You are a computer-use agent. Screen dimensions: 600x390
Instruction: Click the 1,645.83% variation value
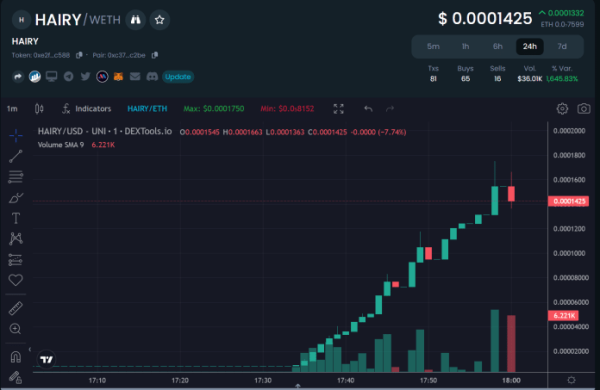point(562,79)
